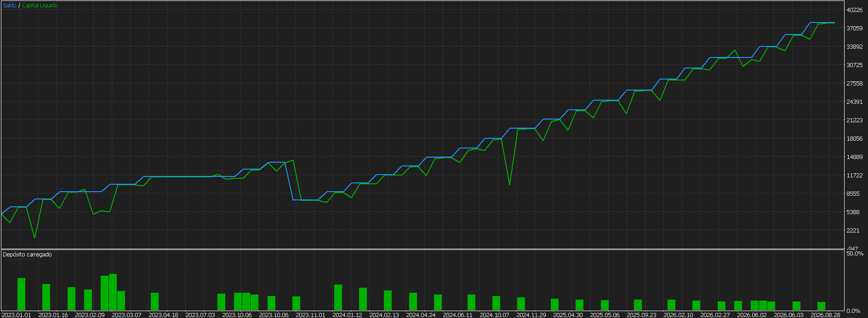Select the Depósito carregado panel title
The width and height of the screenshot is (868, 318).
tap(27, 255)
